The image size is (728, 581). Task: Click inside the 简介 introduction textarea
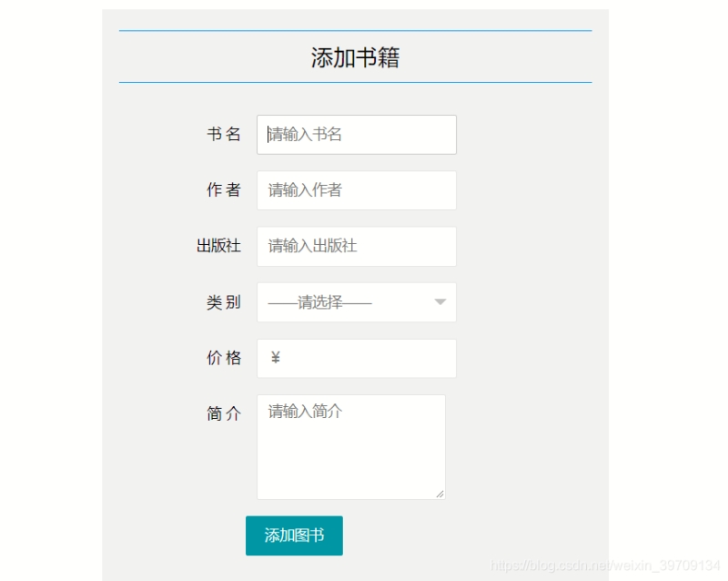tap(351, 446)
